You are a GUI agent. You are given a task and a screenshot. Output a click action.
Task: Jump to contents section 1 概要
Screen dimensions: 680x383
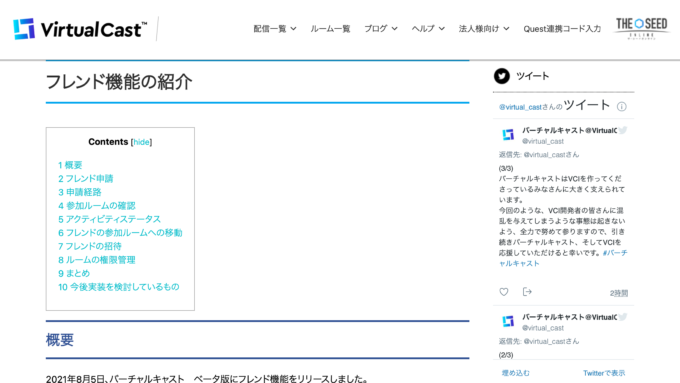click(x=70, y=165)
